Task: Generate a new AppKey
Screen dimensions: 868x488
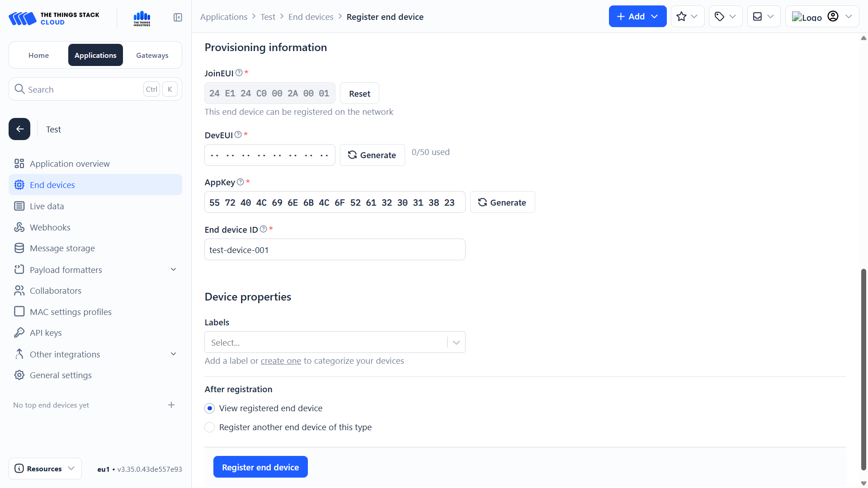Action: 502,202
